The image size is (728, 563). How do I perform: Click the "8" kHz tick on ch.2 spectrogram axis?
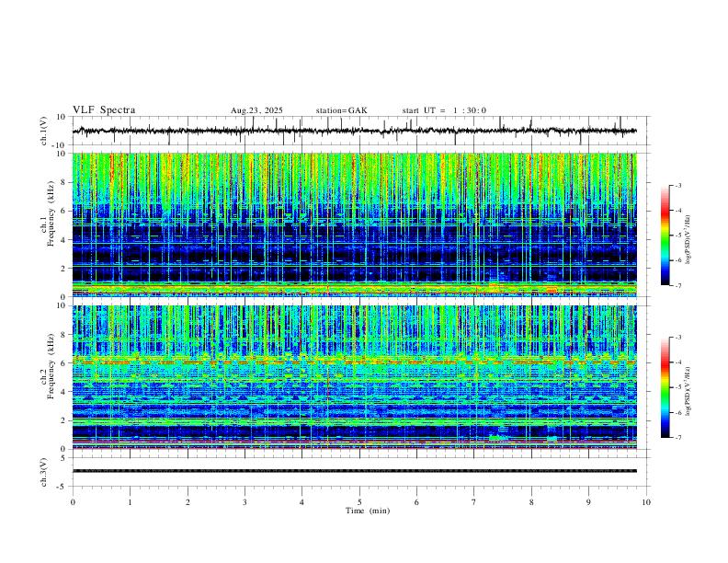point(63,335)
